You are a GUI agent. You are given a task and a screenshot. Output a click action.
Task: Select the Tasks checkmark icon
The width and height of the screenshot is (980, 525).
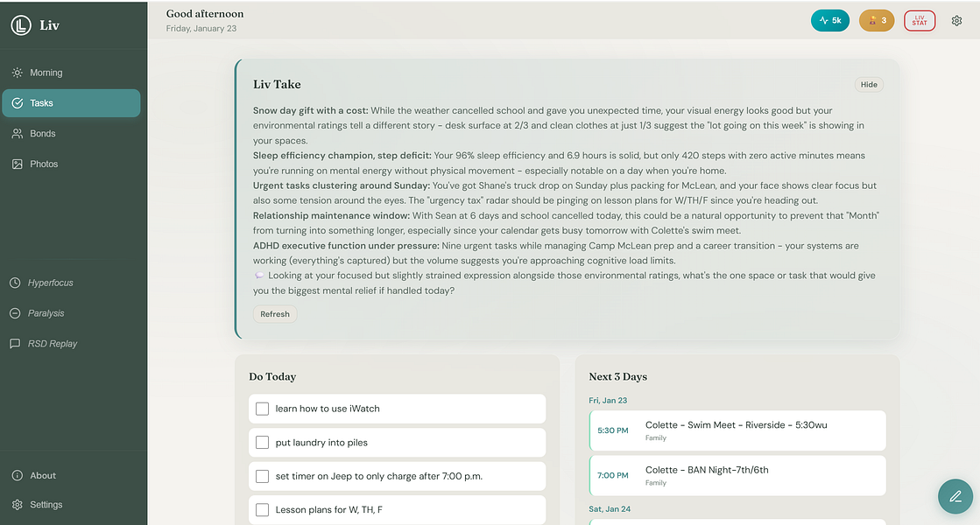point(17,103)
